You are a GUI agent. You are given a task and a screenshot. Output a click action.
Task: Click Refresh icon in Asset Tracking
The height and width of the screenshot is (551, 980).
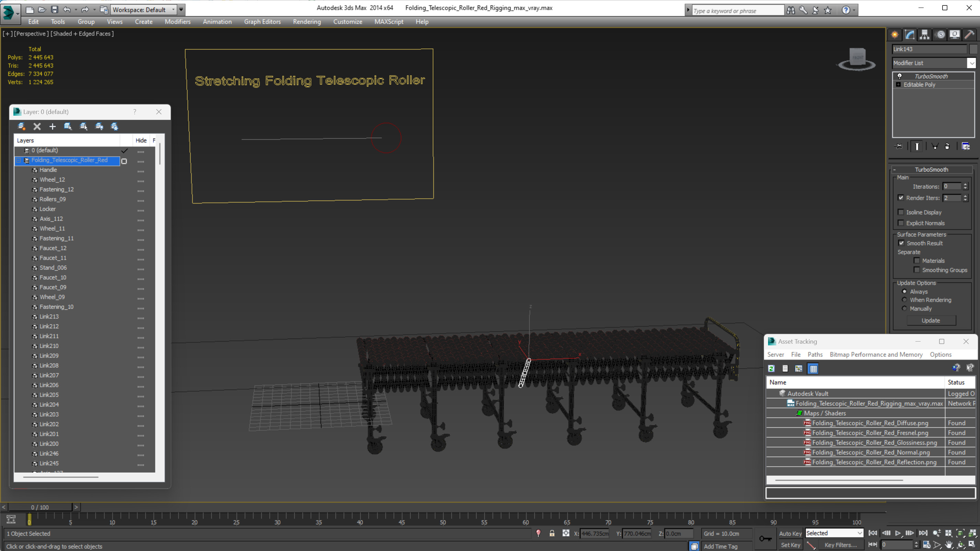pos(771,368)
